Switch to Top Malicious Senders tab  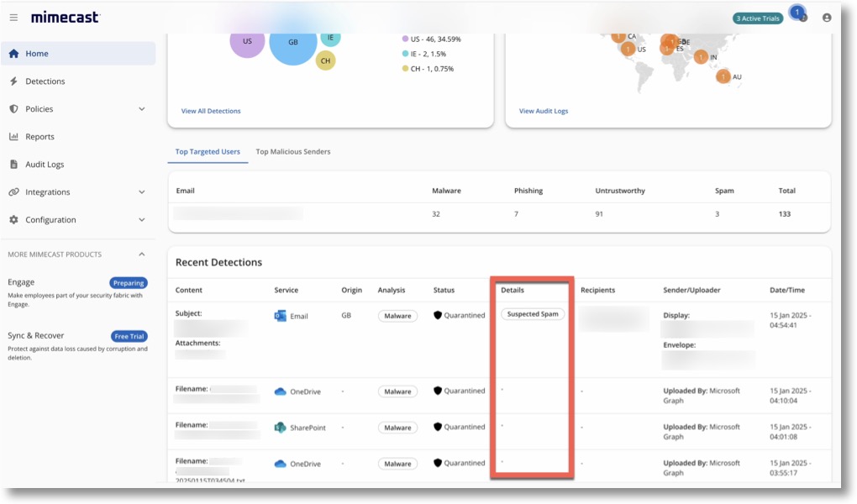click(293, 152)
